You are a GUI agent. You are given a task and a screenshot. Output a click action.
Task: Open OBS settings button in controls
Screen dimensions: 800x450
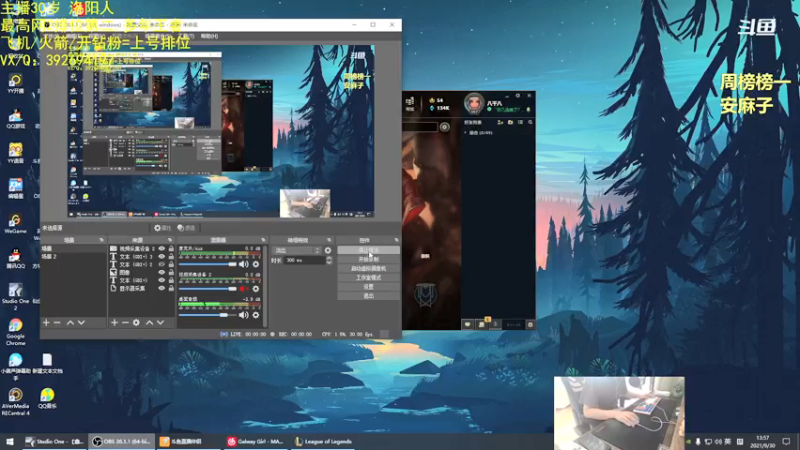(368, 287)
